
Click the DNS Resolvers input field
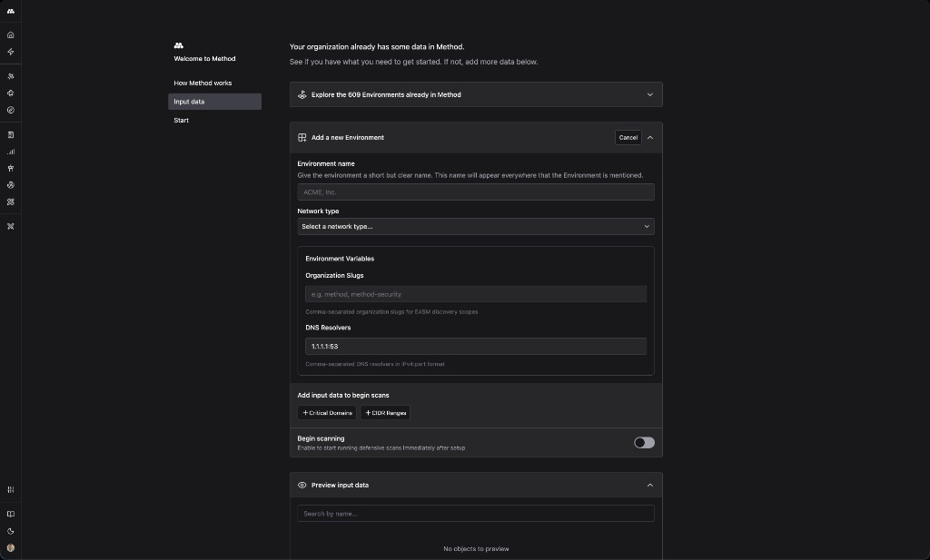476,346
